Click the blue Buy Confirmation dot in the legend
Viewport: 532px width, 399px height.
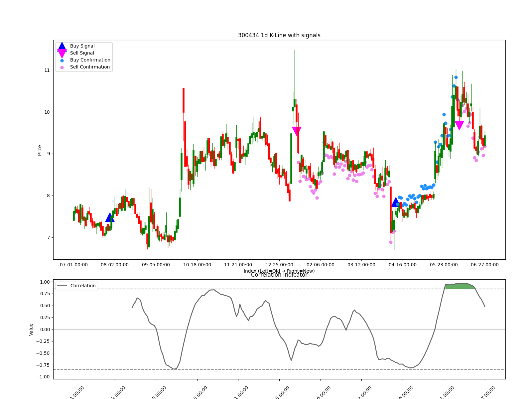point(62,61)
